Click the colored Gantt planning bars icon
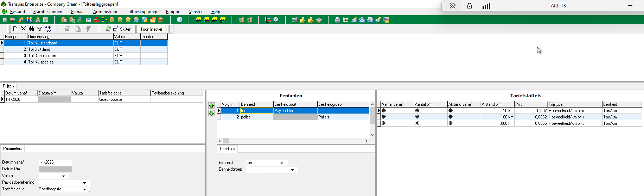The width and height of the screenshot is (644, 196). pyautogui.click(x=268, y=20)
